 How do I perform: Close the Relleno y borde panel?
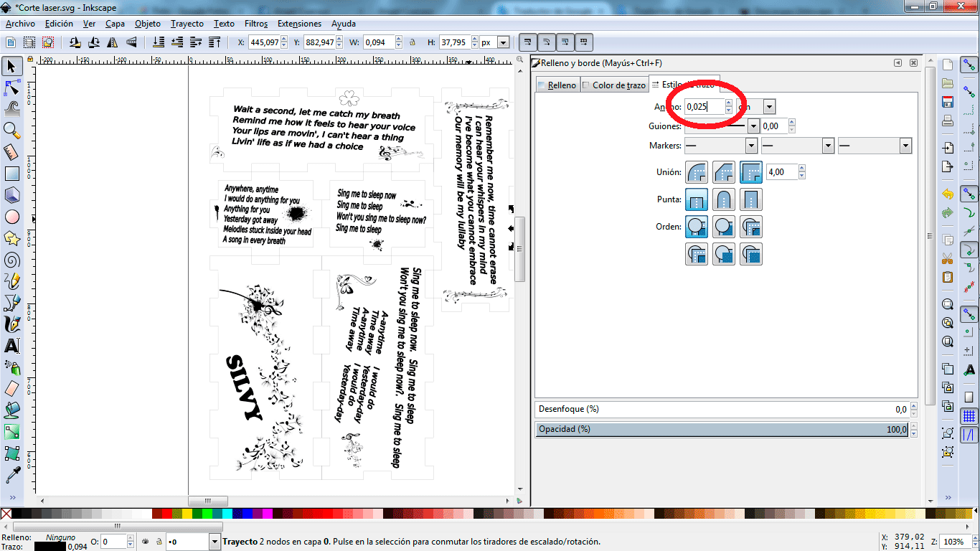(x=913, y=63)
